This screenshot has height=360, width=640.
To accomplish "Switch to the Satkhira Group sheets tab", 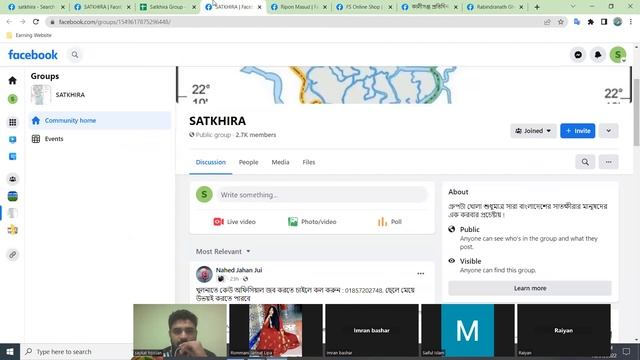I will tap(167, 7).
